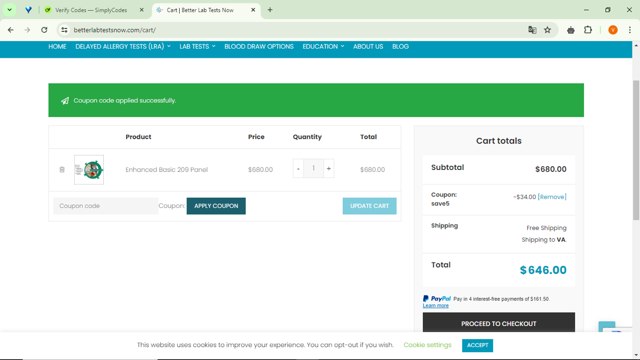Open the Chrome three-dot menu
Viewport: 640px width, 360px height.
[x=630, y=30]
